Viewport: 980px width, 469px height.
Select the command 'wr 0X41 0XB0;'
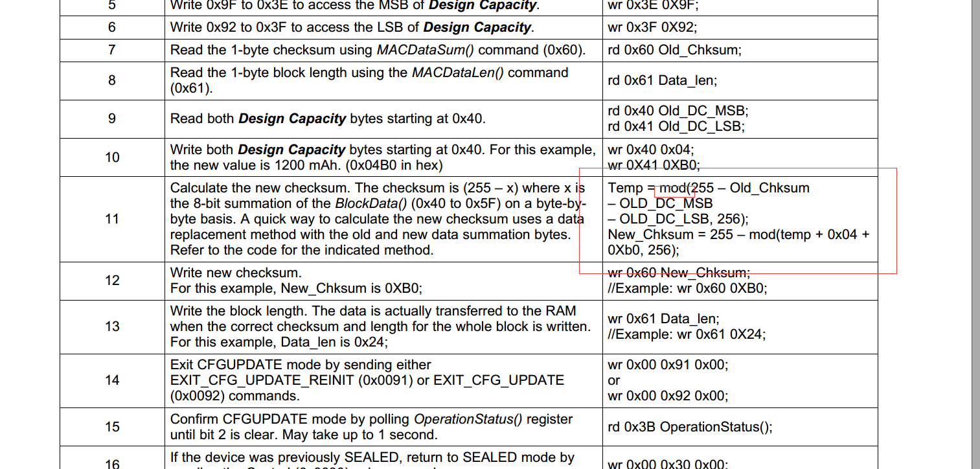click(654, 165)
